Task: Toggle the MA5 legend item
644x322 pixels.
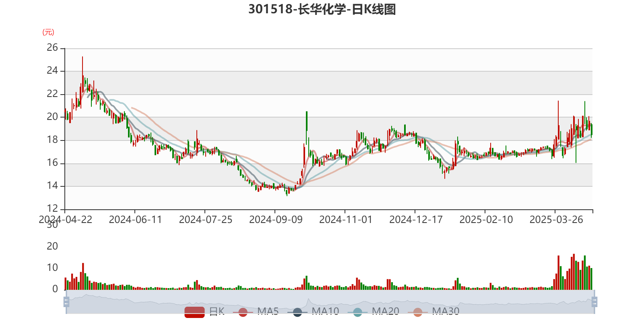Action: (258, 312)
